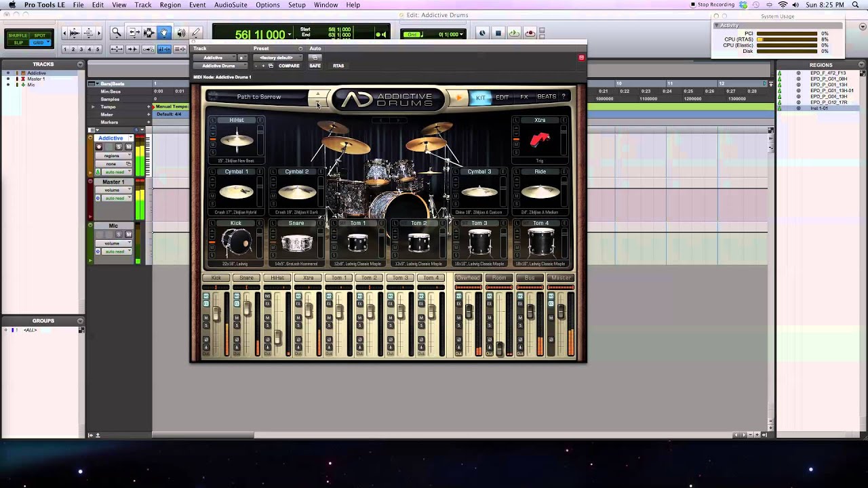Select the Grabber hand tool
The height and width of the screenshot is (488, 868).
click(163, 33)
